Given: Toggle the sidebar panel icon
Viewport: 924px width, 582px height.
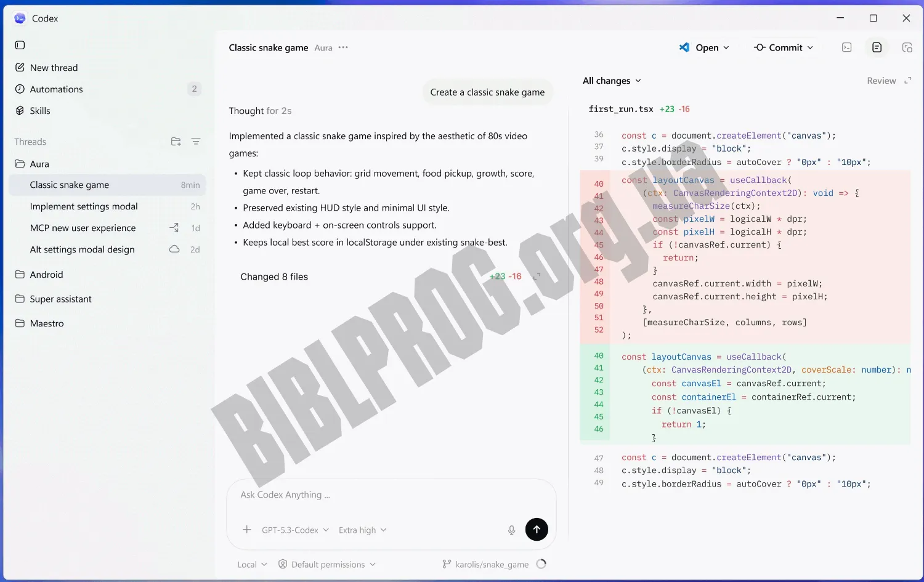Looking at the screenshot, I should tap(20, 45).
